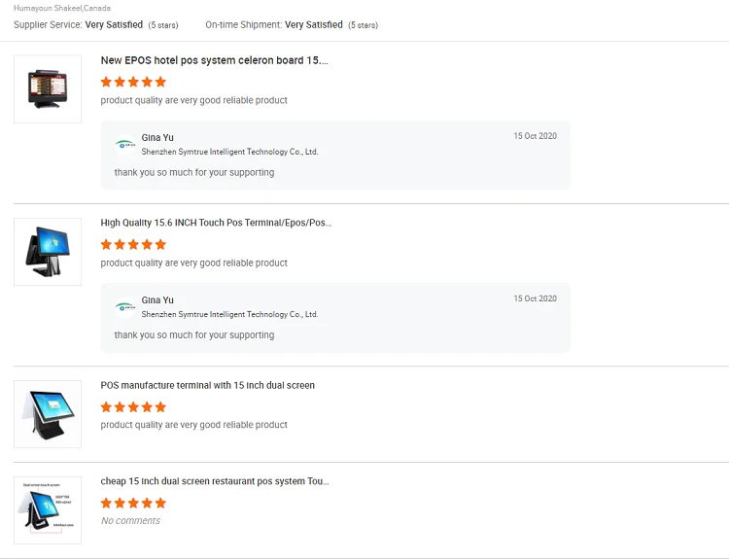Open Shenzhen Symtrue company link in High Quality reply
This screenshot has height=560, width=729.
click(229, 314)
